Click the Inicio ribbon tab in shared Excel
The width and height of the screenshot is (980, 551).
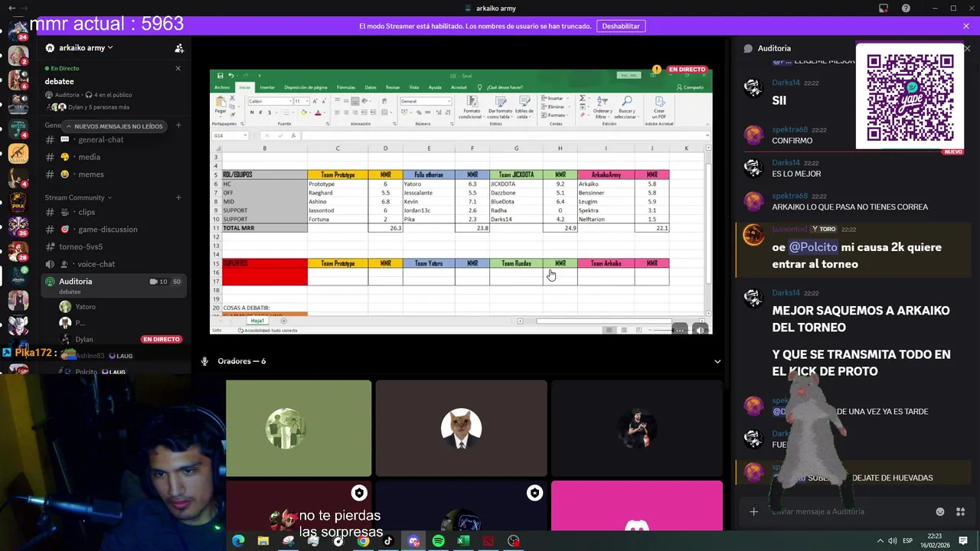244,87
